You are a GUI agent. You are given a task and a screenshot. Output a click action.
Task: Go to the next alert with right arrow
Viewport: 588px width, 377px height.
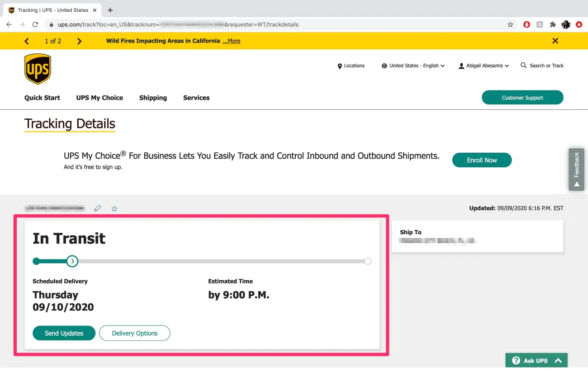pyautogui.click(x=79, y=41)
